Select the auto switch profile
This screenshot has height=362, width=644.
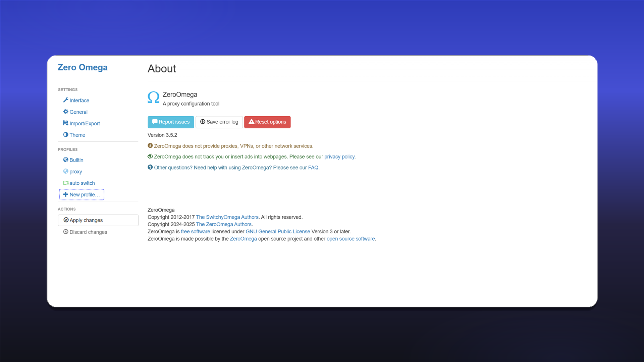click(x=82, y=183)
